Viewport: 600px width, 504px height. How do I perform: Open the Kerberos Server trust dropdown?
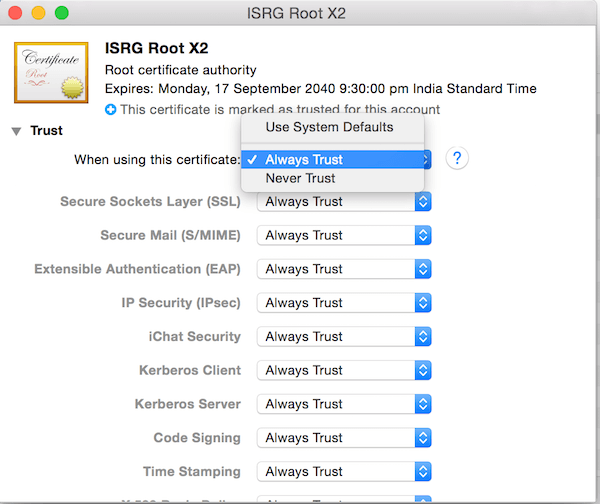coord(344,404)
